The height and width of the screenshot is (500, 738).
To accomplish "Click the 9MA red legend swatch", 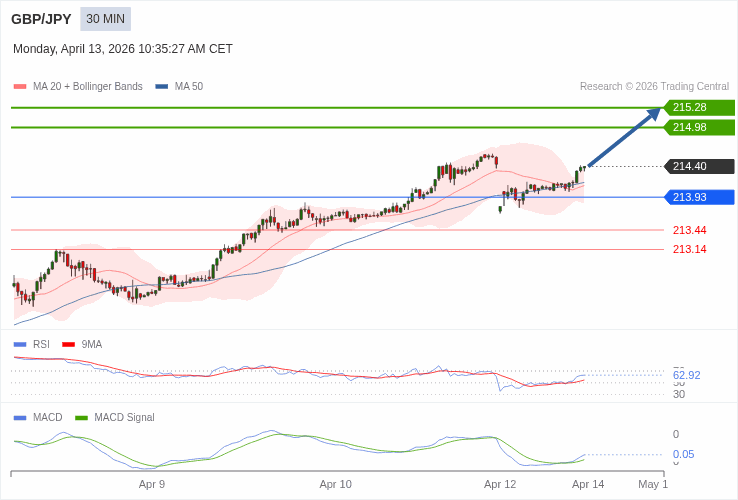I will tap(69, 344).
